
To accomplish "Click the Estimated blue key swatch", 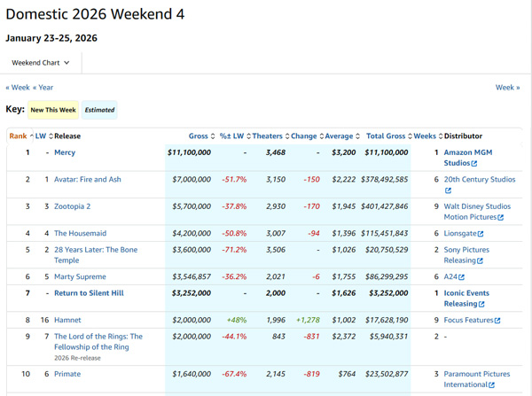I will (99, 110).
